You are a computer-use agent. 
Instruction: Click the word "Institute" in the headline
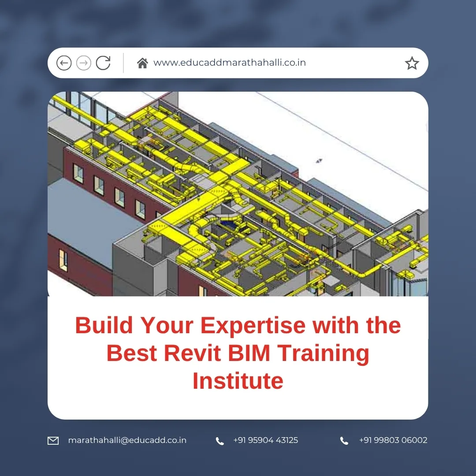pos(238,381)
